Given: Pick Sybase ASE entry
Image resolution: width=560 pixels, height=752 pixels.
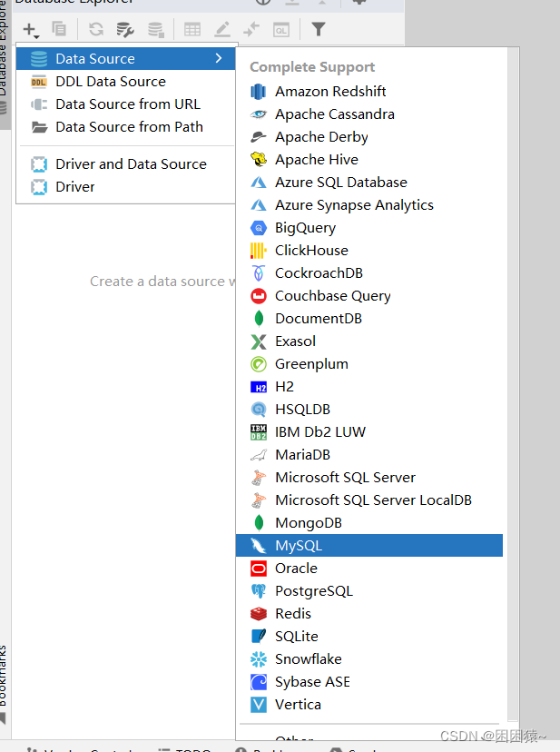Looking at the screenshot, I should pyautogui.click(x=369, y=681).
